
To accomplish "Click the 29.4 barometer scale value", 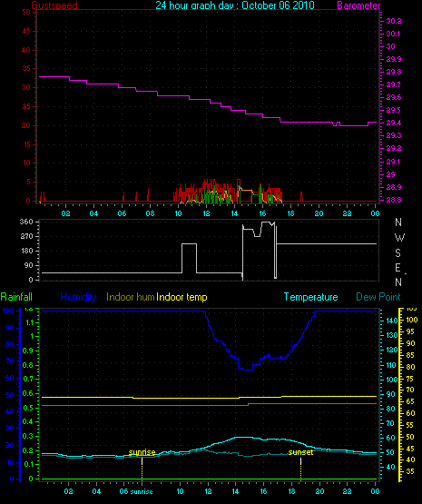I will point(394,123).
